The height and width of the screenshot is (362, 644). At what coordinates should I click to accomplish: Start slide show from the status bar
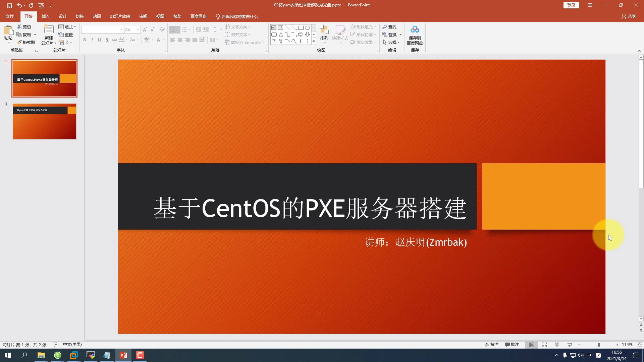tap(570, 345)
